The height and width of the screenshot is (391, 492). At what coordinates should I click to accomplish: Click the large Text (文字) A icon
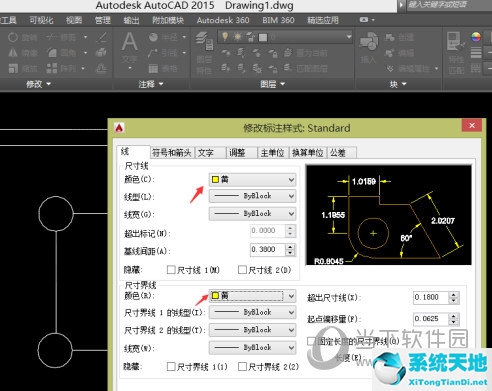[x=129, y=42]
